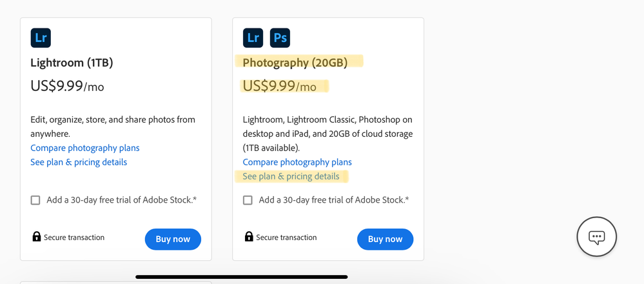Enable Adobe Stock trial for Lightroom (1TB) plan
644x284 pixels.
(35, 200)
